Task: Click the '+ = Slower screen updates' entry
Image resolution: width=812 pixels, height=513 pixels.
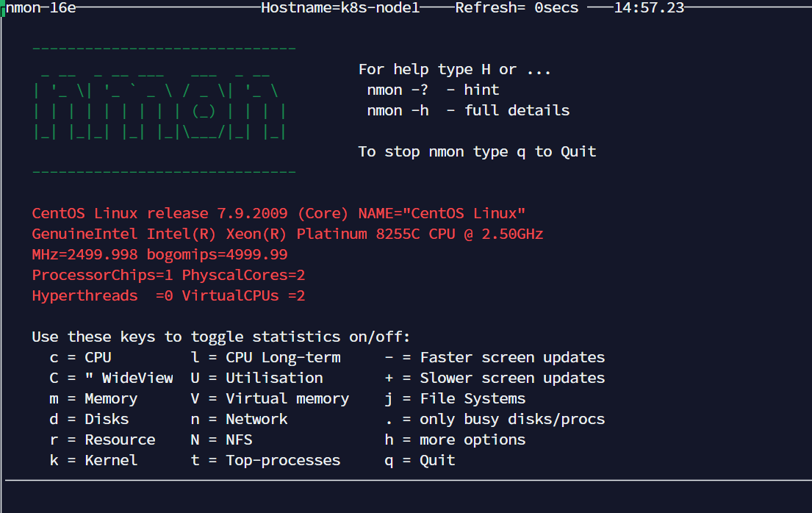Action: (x=495, y=379)
